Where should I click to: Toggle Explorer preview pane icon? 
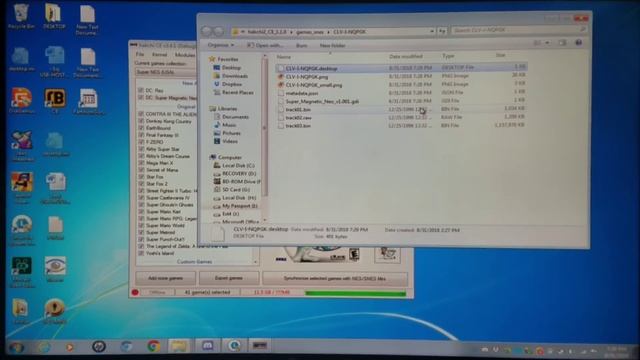[562, 42]
